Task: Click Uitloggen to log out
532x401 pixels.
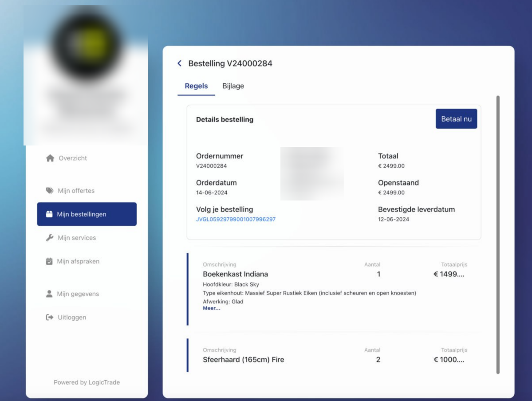Action: [x=72, y=317]
